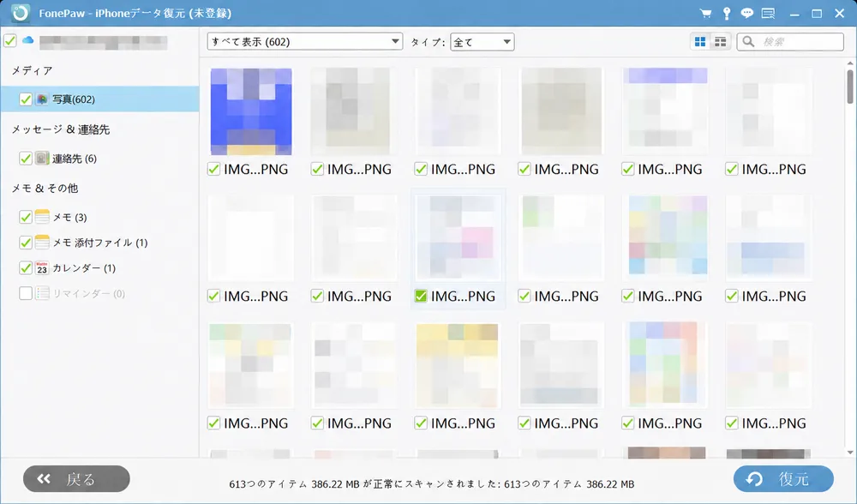The image size is (857, 504).
Task: Select メモ (3) category
Action: [x=69, y=217]
